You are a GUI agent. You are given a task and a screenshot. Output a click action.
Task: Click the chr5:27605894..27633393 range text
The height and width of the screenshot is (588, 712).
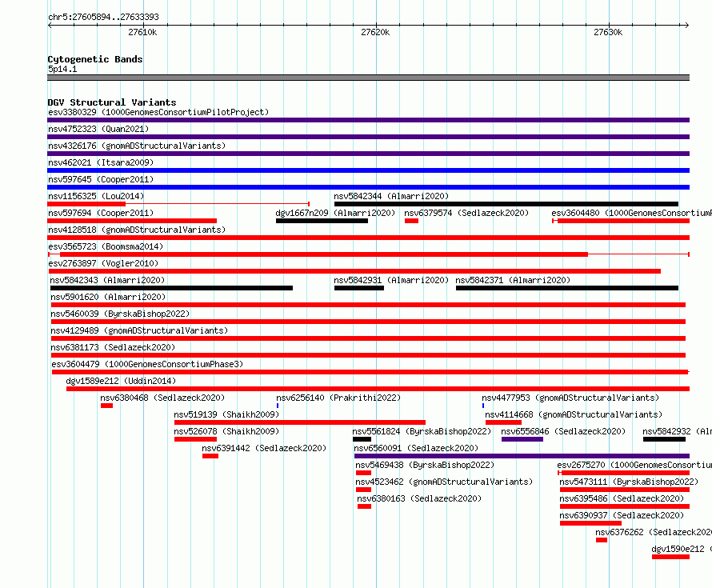(103, 17)
